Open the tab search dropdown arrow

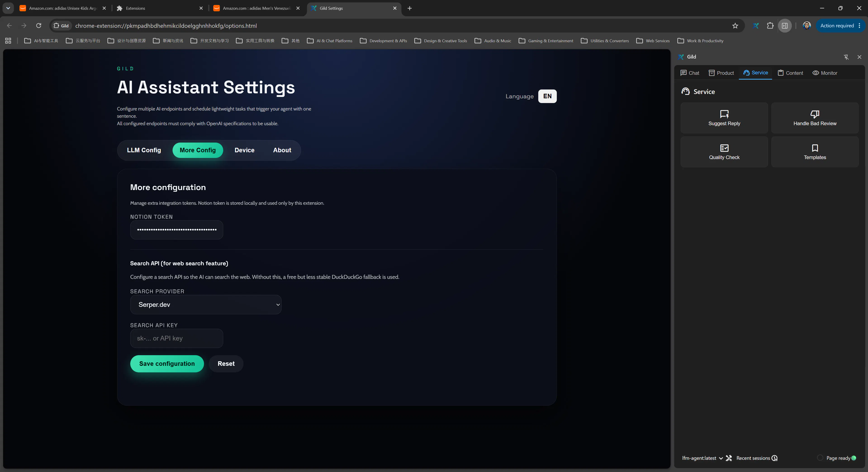click(x=8, y=8)
